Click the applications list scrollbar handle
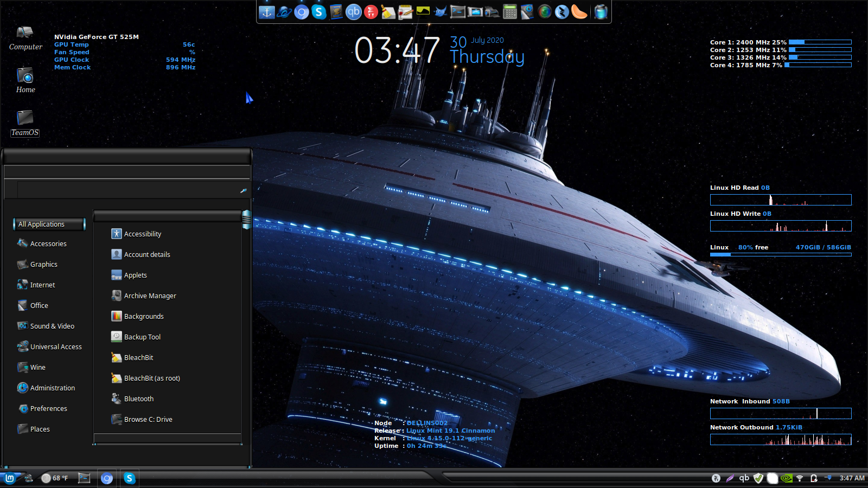The width and height of the screenshot is (868, 488). click(x=246, y=220)
